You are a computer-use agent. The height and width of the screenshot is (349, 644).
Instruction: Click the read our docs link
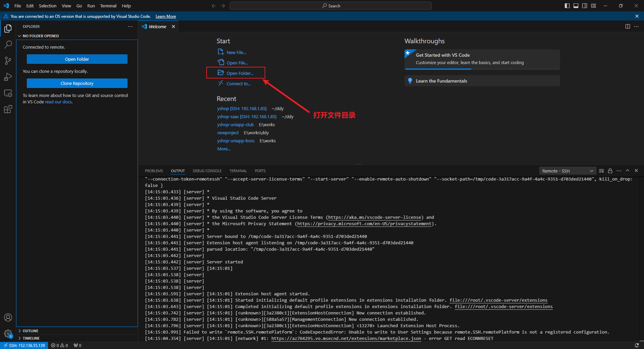coord(58,102)
